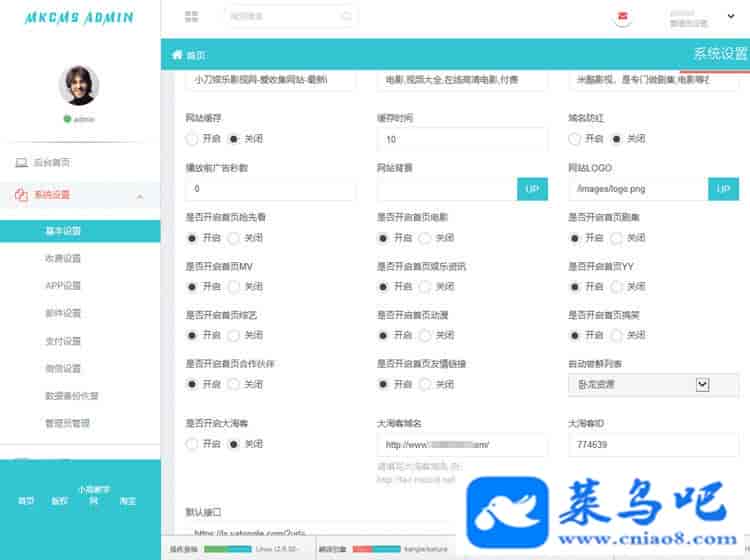Click the 缓存时间 input field
Viewport: 750px width, 560px height.
coord(462,139)
